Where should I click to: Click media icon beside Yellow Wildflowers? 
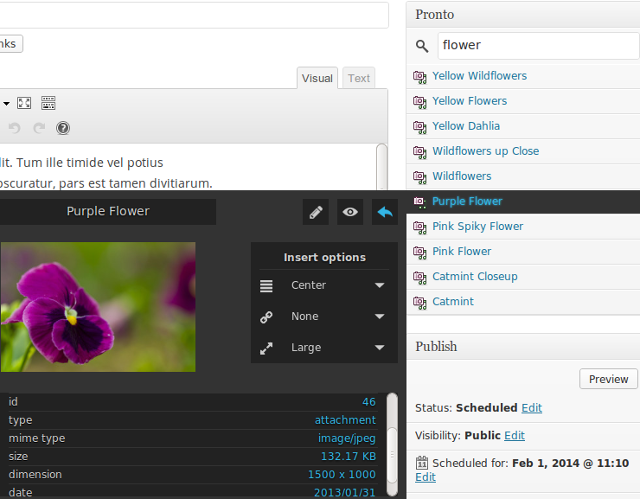(420, 77)
